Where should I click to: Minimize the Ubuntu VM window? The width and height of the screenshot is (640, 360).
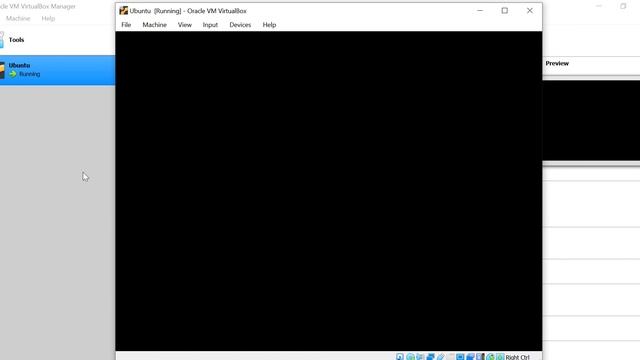pyautogui.click(x=480, y=11)
